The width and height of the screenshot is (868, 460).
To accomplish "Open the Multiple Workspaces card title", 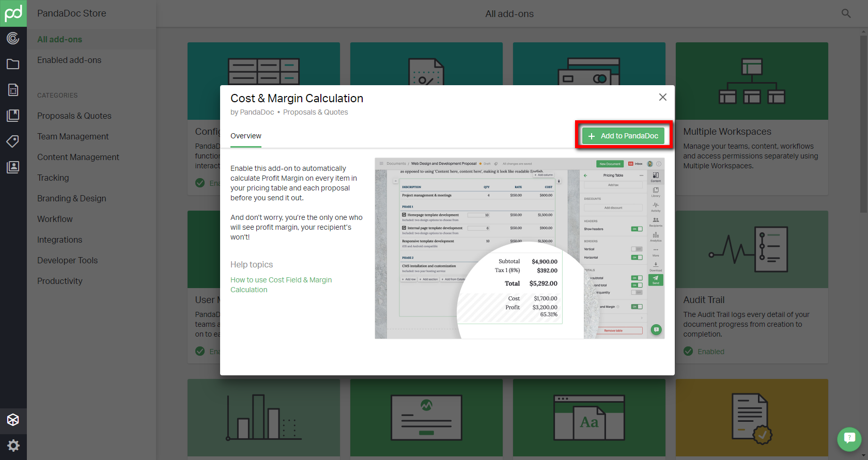I will 727,132.
